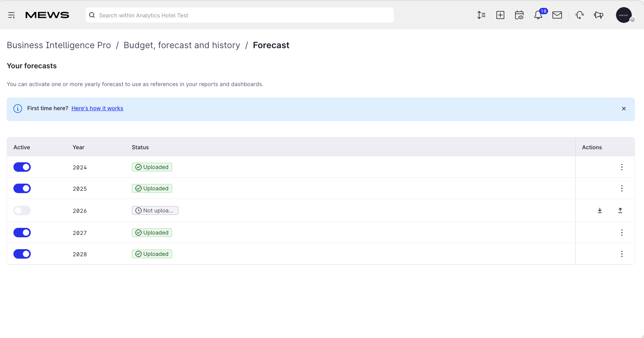
Task: Download the 2026 forecast template
Action: point(600,210)
